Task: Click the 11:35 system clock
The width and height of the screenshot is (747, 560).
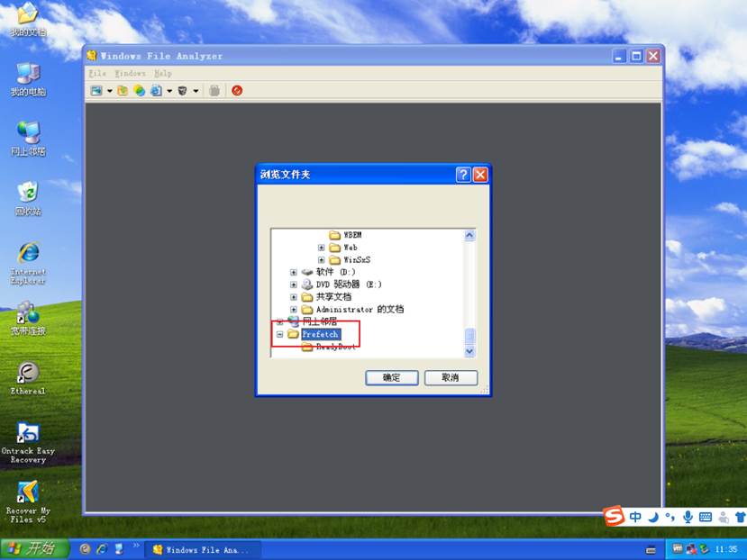Action: coord(725,549)
